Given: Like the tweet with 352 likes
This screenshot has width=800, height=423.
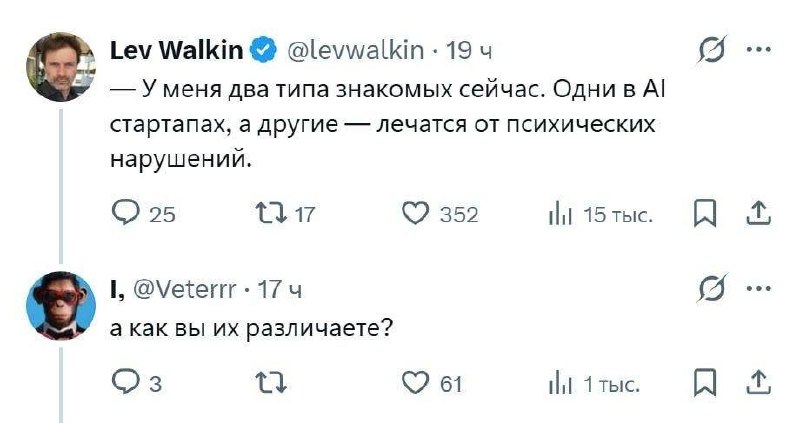Looking at the screenshot, I should click(440, 214).
